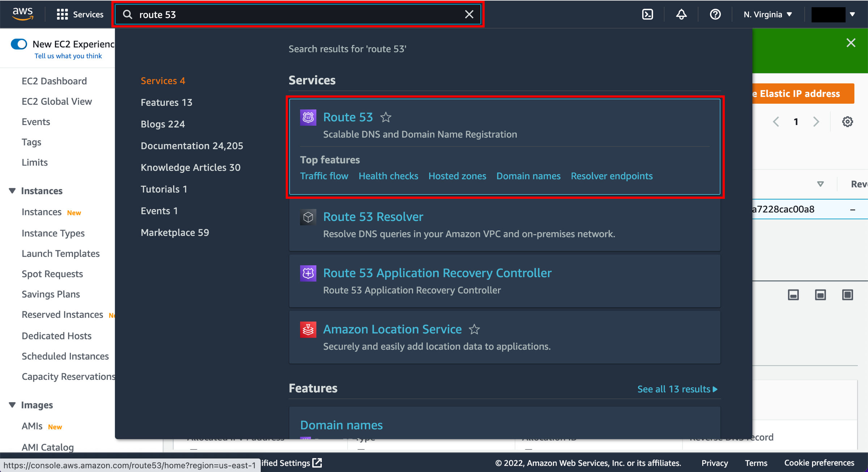Select Features 13 search results filter

click(x=166, y=102)
